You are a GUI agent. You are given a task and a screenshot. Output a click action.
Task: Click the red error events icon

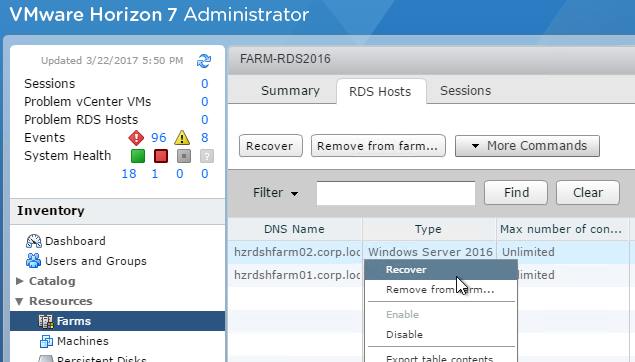pos(136,138)
